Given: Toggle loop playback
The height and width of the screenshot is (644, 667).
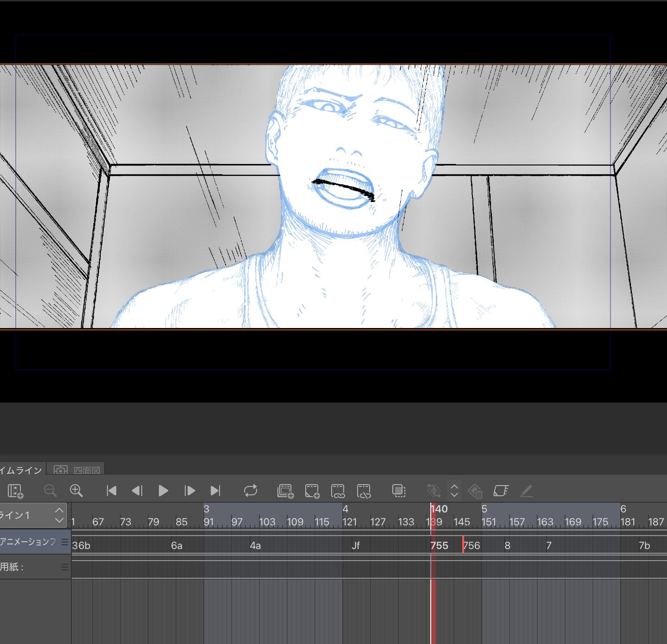Looking at the screenshot, I should pos(251,491).
